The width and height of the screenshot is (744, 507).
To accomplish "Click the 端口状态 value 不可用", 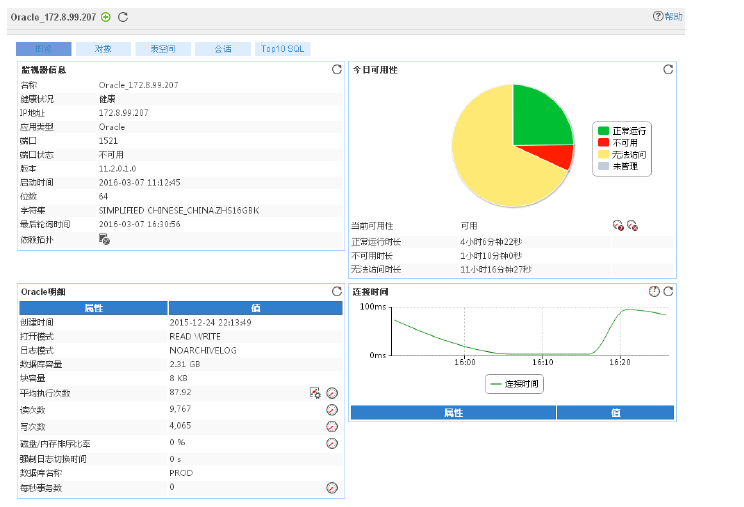I will click(111, 155).
